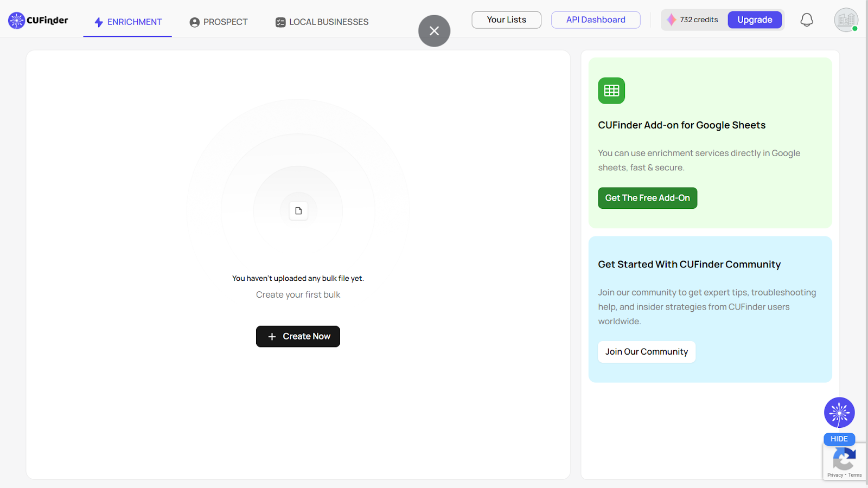Go to the API Dashboard
Image resolution: width=868 pixels, height=488 pixels.
click(596, 20)
